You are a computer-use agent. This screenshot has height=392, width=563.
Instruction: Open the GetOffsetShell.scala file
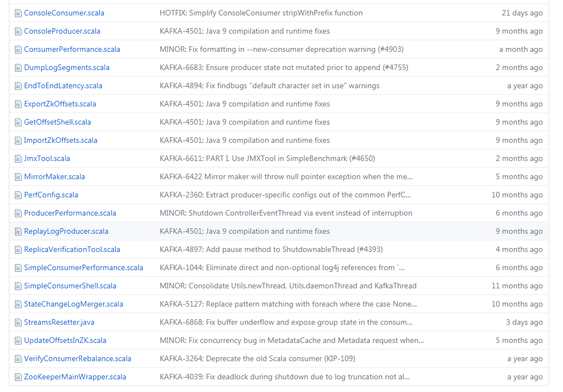(57, 122)
